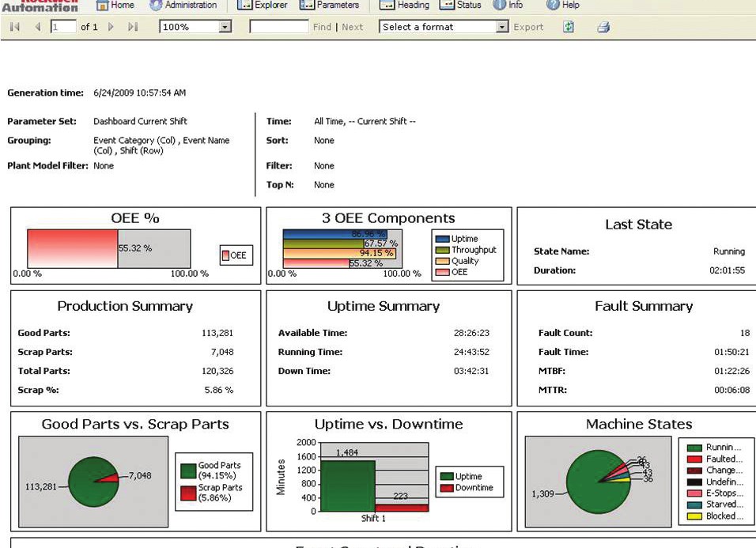756x548 pixels.
Task: Toggle the Heading option in toolbar
Action: (404, 5)
